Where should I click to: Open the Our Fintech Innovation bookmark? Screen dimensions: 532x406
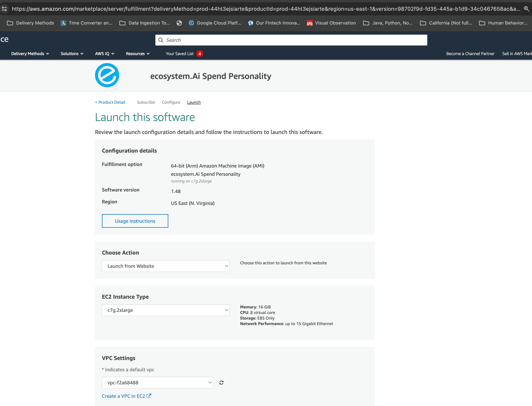pos(274,23)
